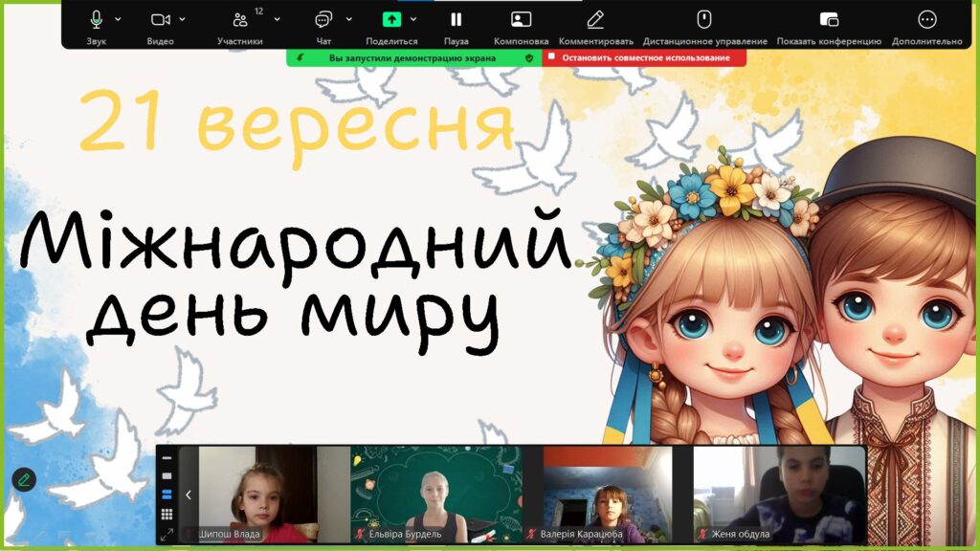Image resolution: width=980 pixels, height=551 pixels.
Task: Click the green Поделиться share screen button
Action: pyautogui.click(x=391, y=20)
